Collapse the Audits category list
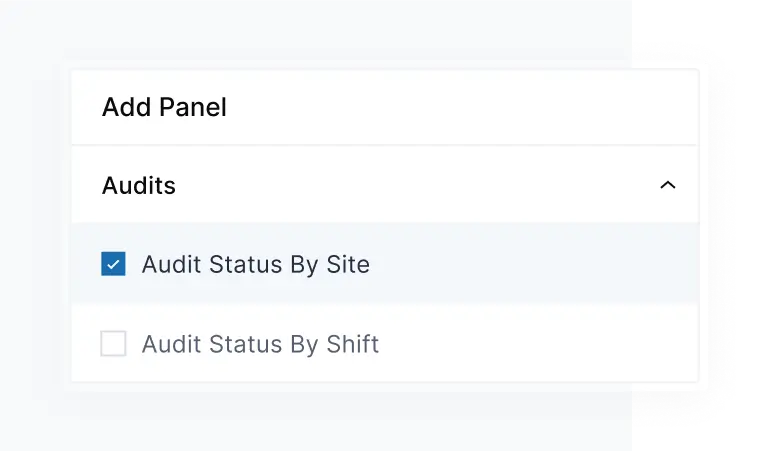The image size is (768, 451). tap(668, 185)
